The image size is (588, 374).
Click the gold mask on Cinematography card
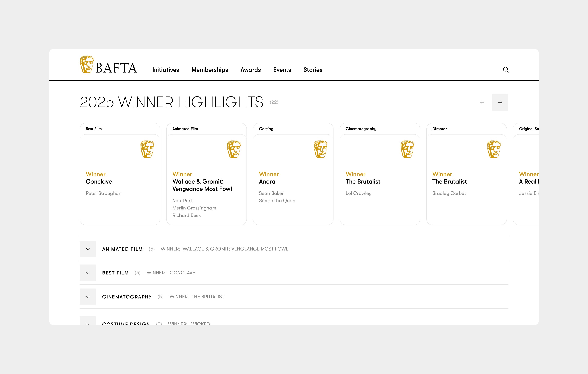coord(407,149)
